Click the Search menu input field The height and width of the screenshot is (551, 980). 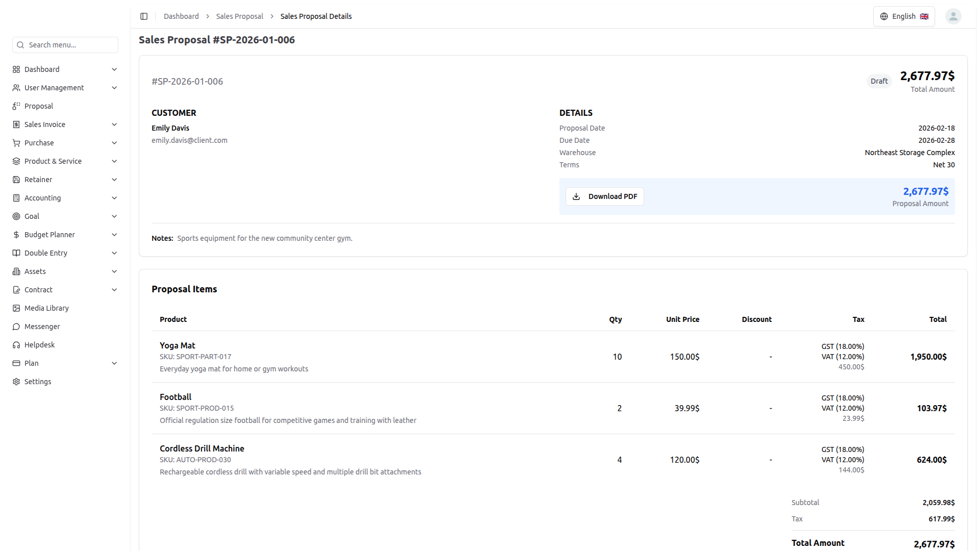[x=70, y=45]
